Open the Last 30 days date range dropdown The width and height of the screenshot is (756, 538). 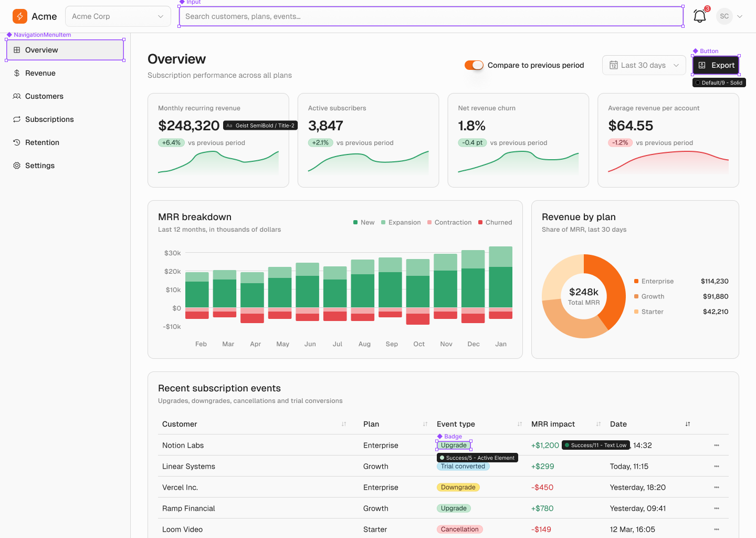tap(644, 65)
